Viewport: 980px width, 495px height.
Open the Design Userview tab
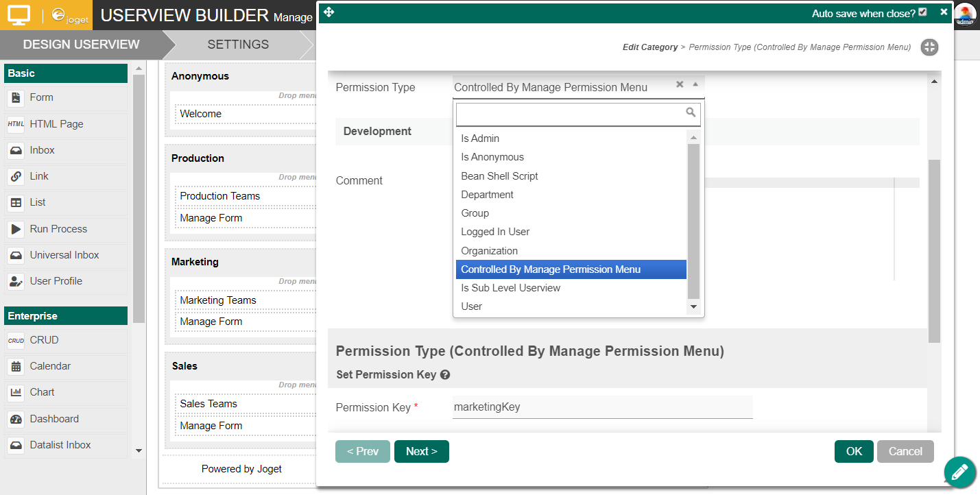tap(81, 45)
